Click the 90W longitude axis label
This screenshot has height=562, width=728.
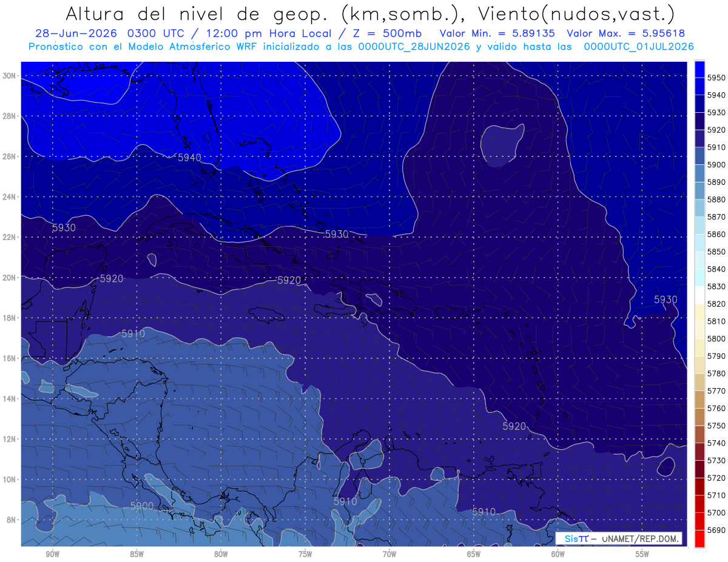(x=52, y=554)
